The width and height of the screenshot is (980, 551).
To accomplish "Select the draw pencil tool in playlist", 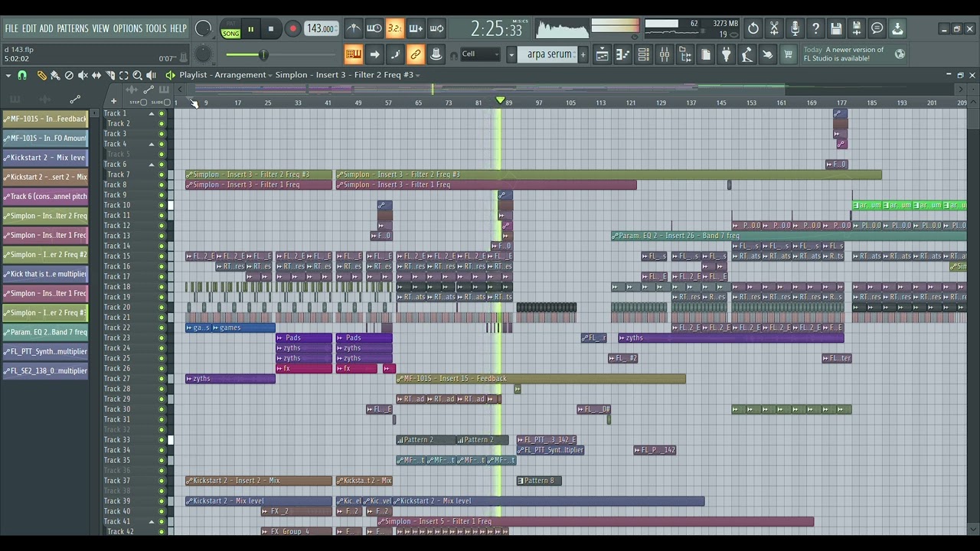I will pos(42,75).
